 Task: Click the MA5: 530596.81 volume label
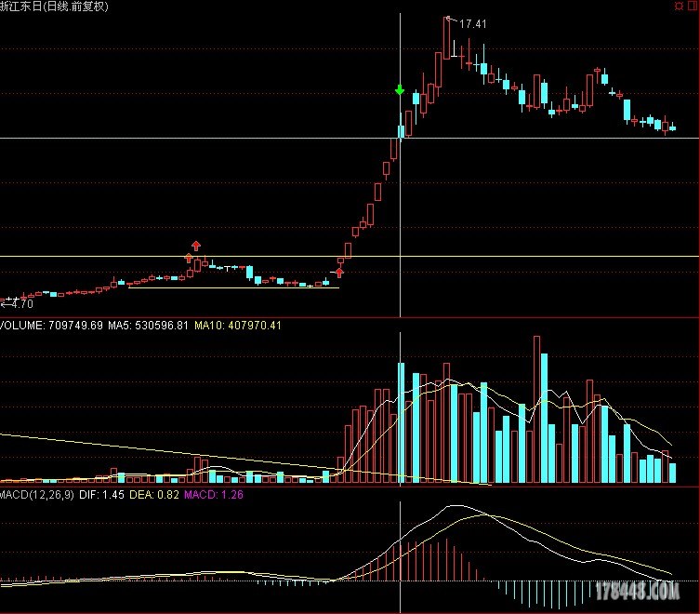(x=148, y=326)
